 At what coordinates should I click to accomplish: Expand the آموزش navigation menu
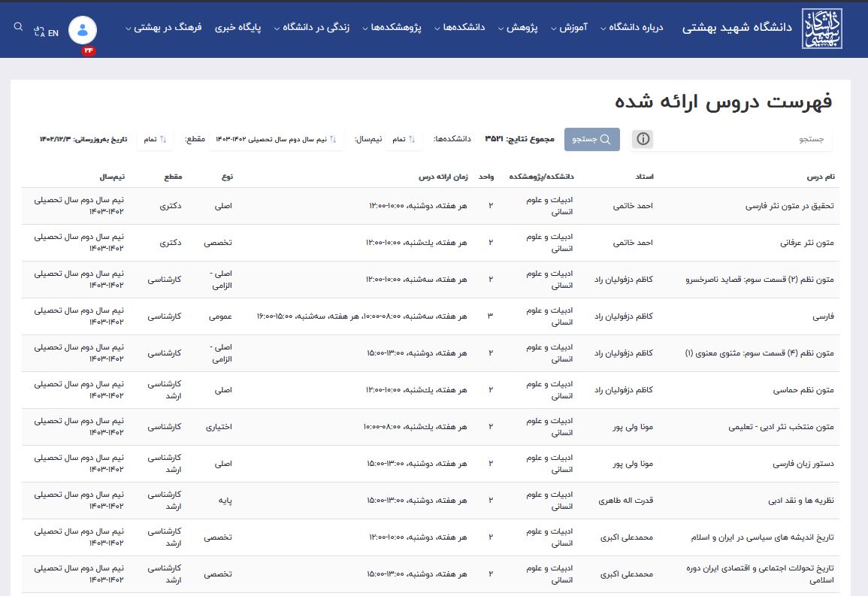point(577,28)
